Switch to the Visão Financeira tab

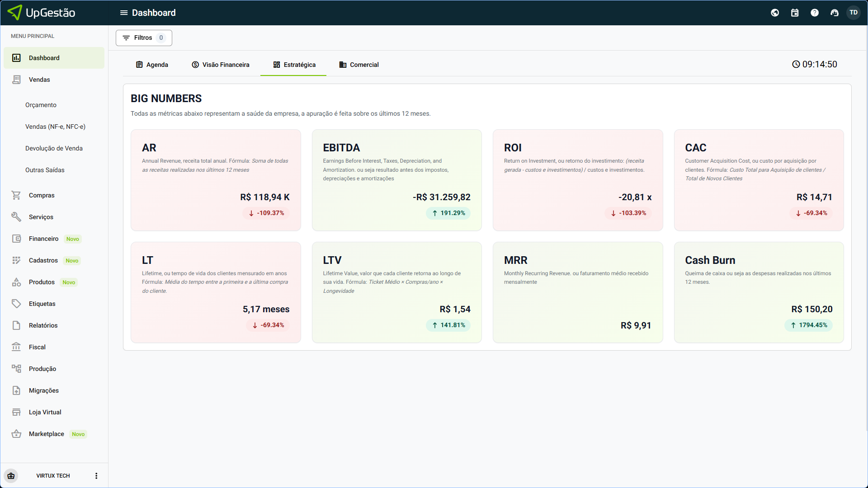click(x=221, y=65)
